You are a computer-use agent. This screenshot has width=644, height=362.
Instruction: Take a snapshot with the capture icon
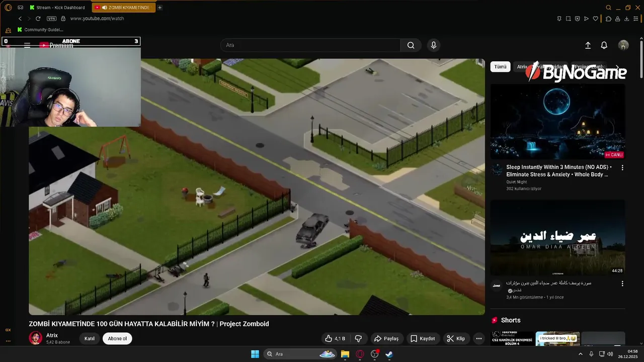[568, 19]
